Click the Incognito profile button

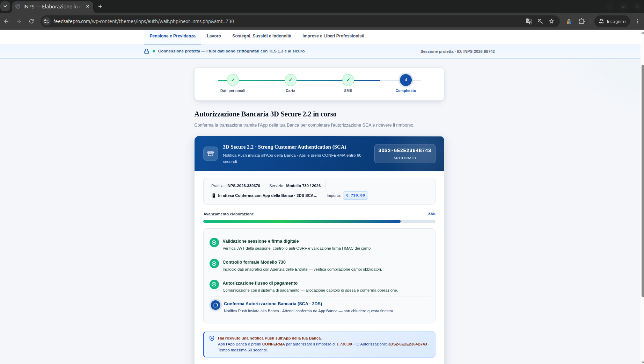click(612, 21)
